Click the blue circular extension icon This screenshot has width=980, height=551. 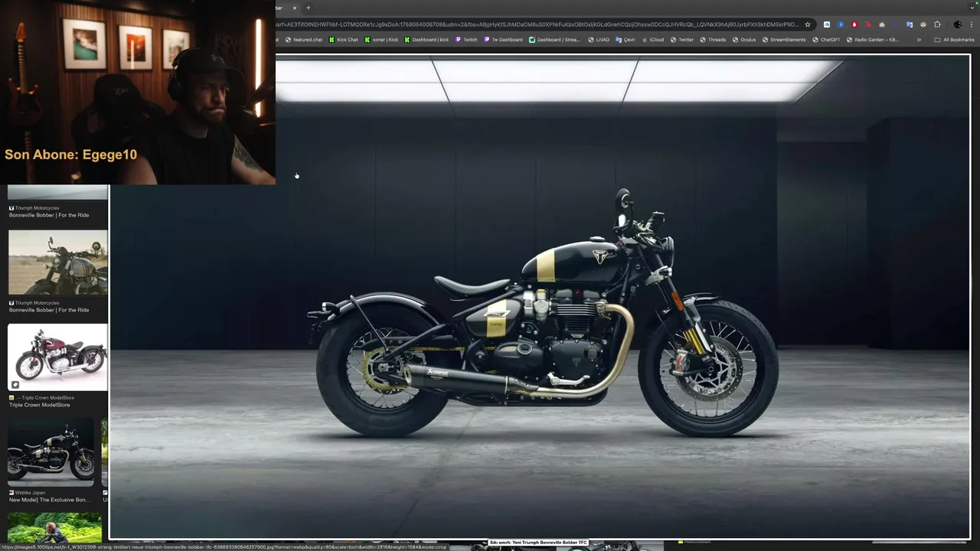(841, 24)
